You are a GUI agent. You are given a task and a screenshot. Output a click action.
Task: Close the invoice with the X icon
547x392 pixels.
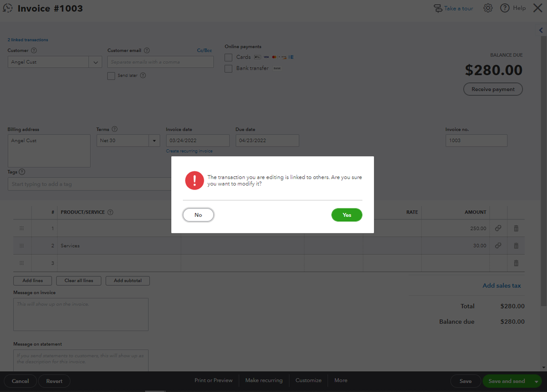pyautogui.click(x=538, y=8)
